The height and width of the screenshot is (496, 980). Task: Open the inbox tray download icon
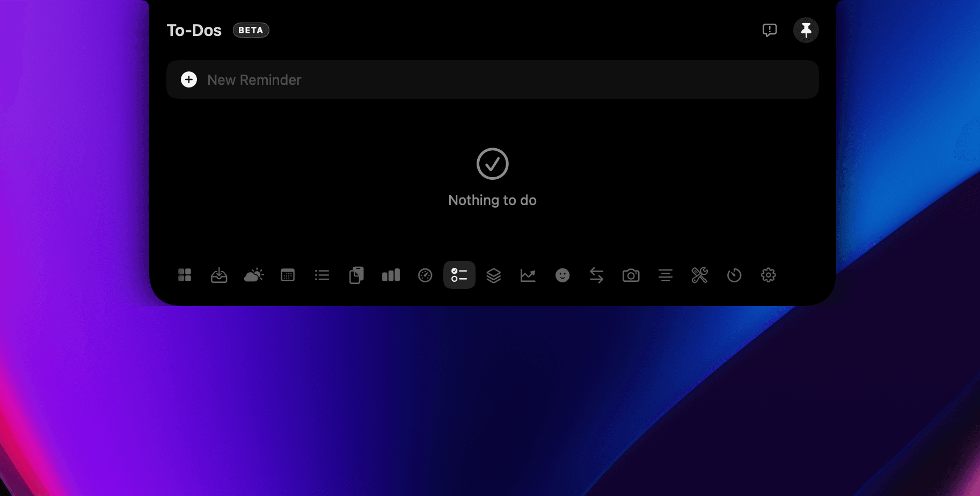click(x=219, y=275)
